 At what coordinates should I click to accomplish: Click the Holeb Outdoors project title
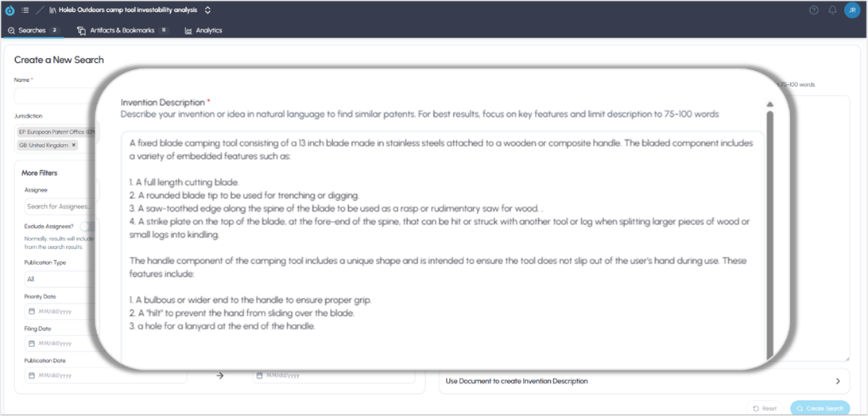tap(128, 10)
